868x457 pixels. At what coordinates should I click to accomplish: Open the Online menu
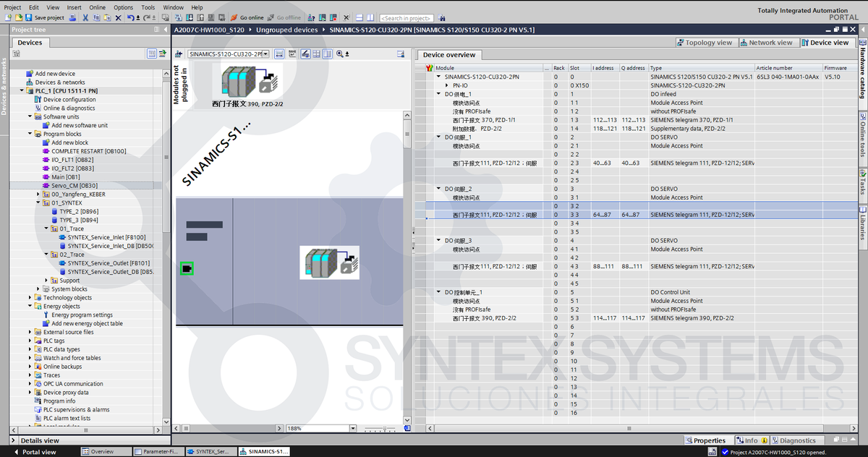pos(97,7)
